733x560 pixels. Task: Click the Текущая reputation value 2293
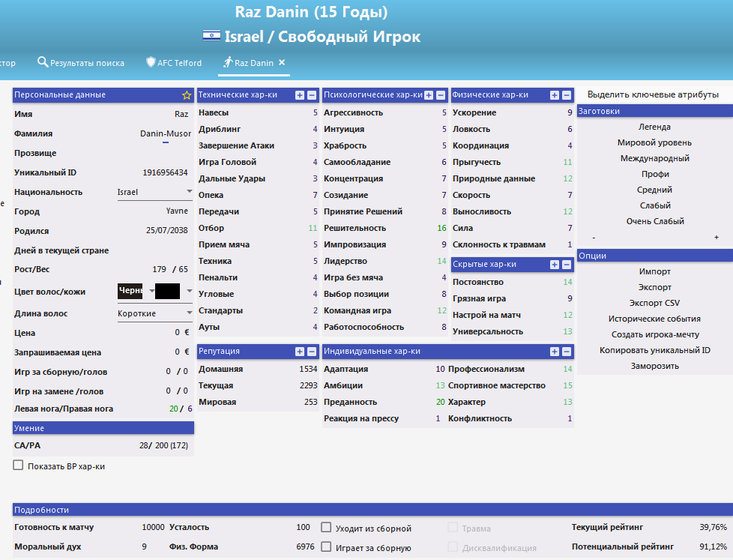(x=309, y=385)
